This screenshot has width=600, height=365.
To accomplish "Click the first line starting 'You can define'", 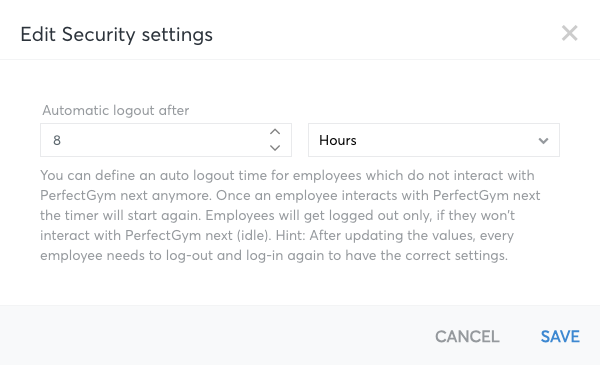I will (x=287, y=176).
